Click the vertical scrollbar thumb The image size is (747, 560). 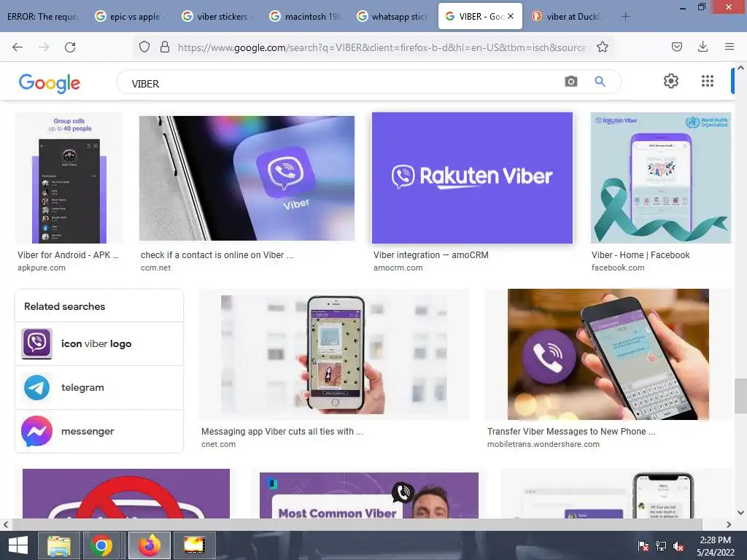click(x=740, y=396)
